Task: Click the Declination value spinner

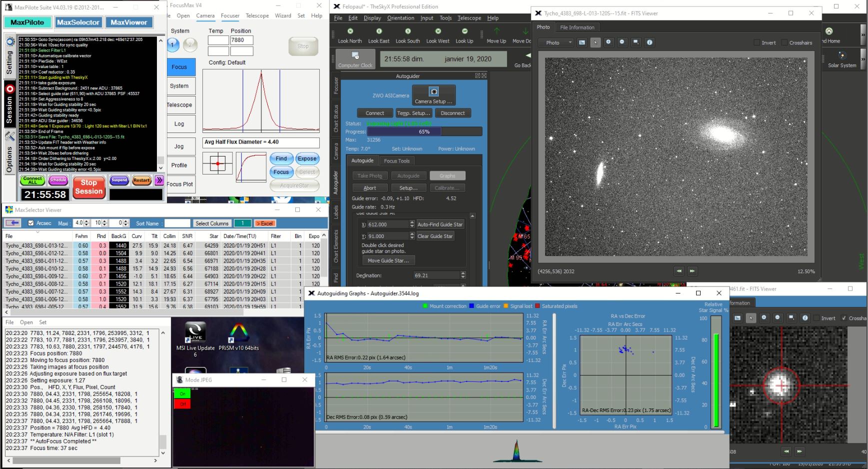Action: click(463, 275)
